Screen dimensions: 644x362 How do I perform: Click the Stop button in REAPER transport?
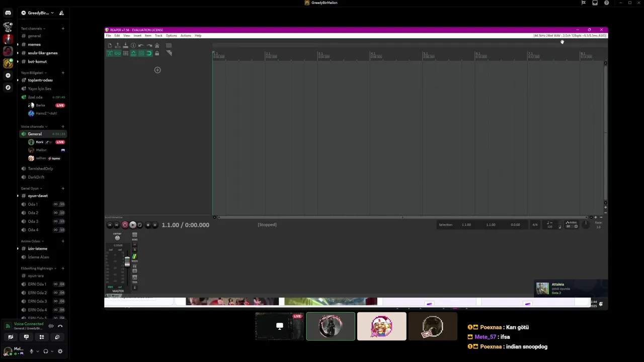147,225
